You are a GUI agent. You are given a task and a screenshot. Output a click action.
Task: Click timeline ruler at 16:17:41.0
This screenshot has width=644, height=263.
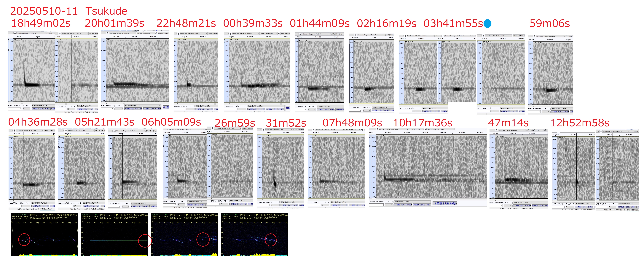tap(425, 132)
